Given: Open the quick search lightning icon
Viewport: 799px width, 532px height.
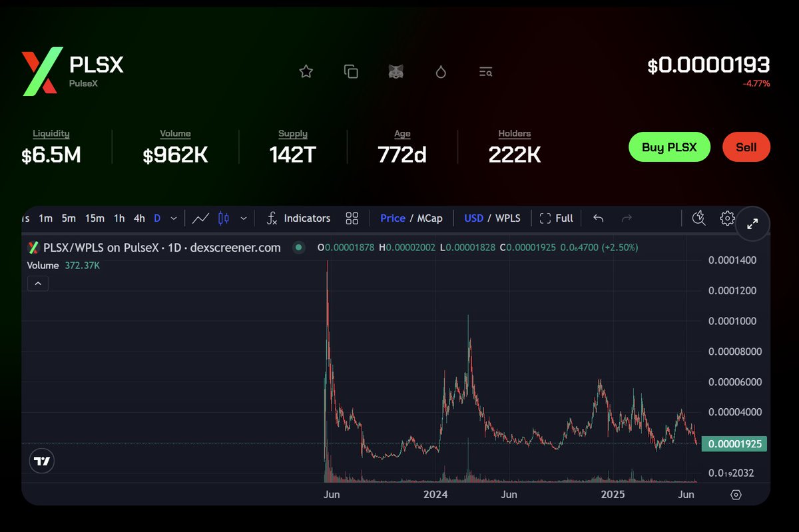Looking at the screenshot, I should point(698,218).
